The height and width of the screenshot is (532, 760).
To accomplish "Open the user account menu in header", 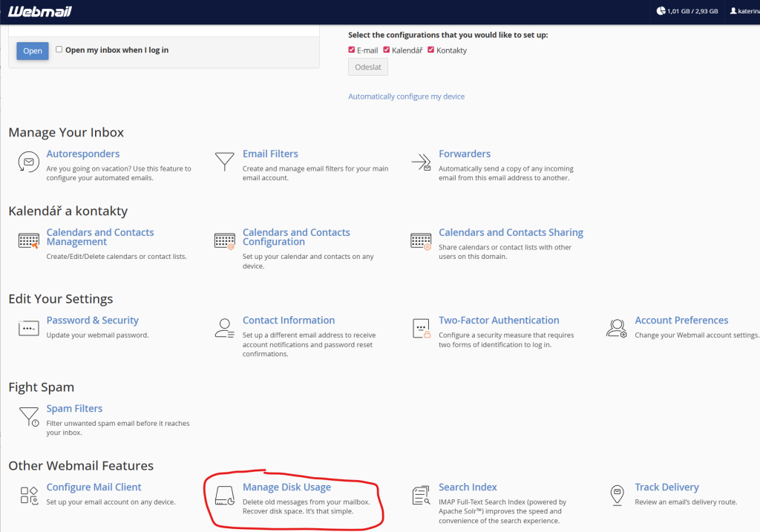I will [x=742, y=11].
